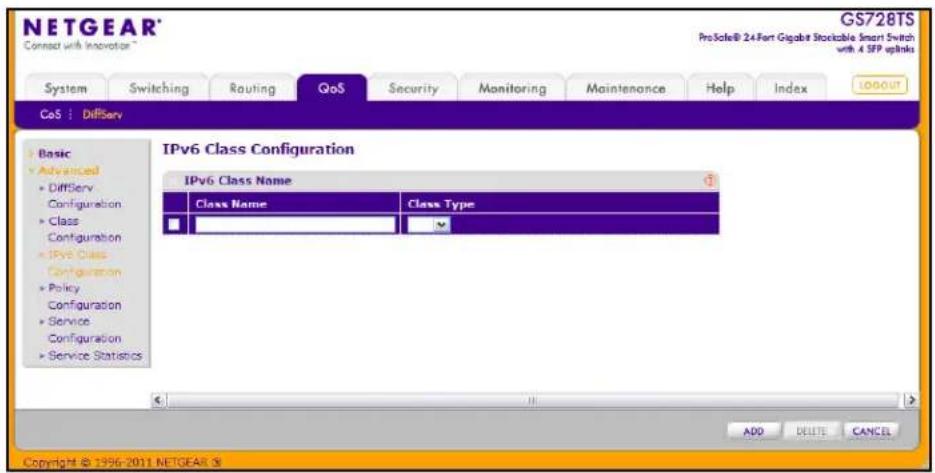Collapse the Advanced sidebar section
This screenshot has height=473, width=935.
(69, 171)
